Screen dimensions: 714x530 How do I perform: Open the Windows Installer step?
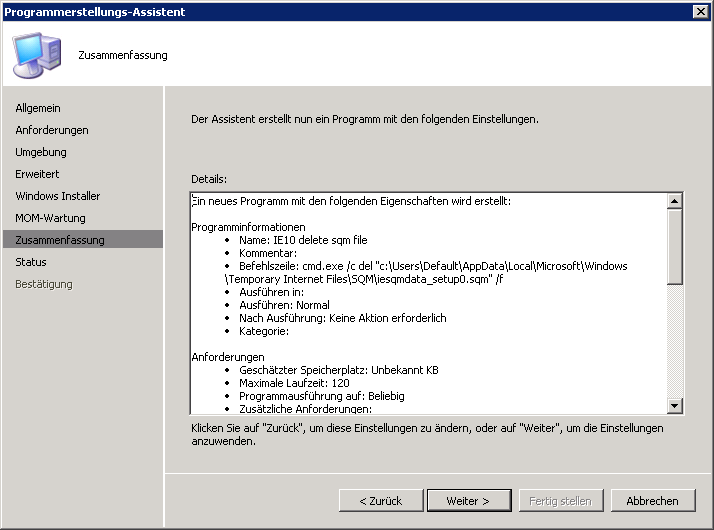[58, 196]
